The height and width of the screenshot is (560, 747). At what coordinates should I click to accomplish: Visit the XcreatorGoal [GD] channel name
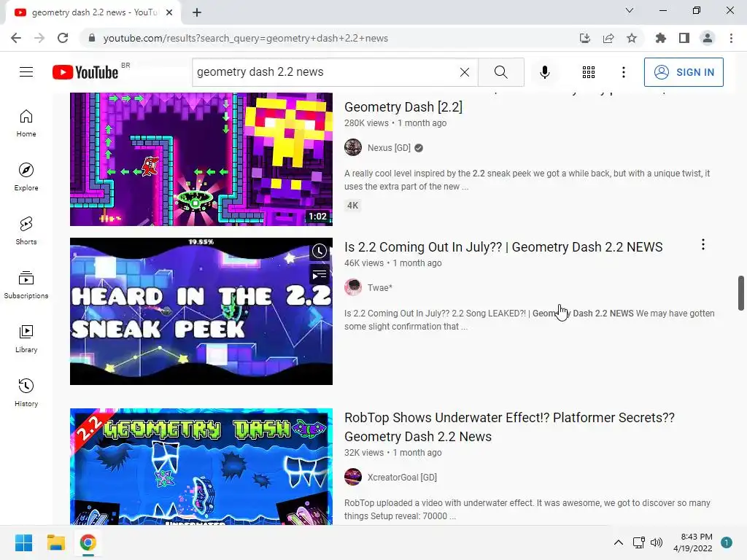(x=402, y=477)
